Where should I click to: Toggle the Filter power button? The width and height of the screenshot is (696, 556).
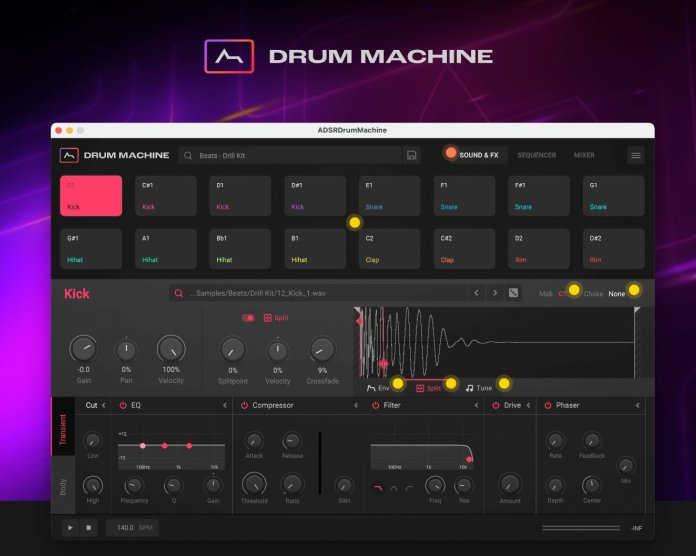376,405
